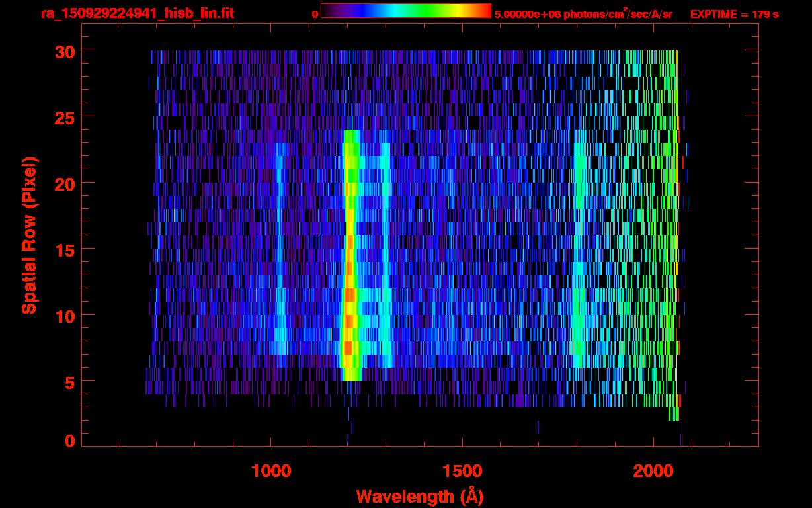Click the Spatial Row (Pixel) axis title
The width and height of the screenshot is (812, 508).
click(29, 235)
